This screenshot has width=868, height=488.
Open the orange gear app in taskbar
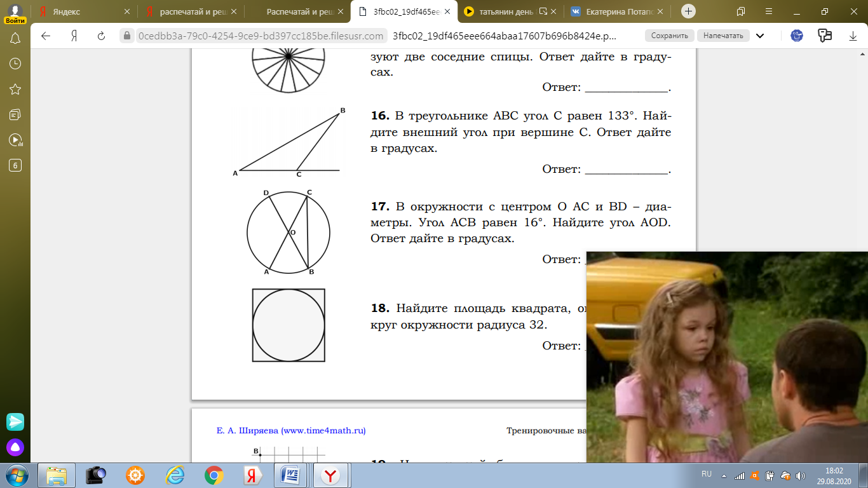[135, 475]
